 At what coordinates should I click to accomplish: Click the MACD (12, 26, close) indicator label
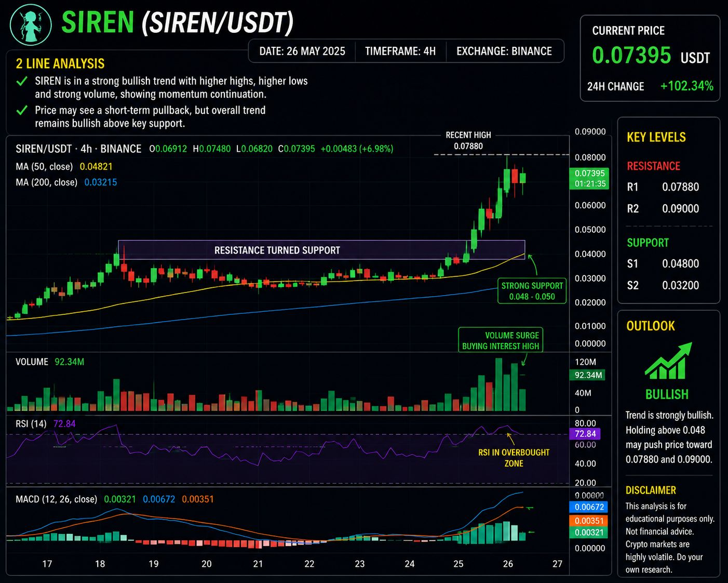pos(57,499)
